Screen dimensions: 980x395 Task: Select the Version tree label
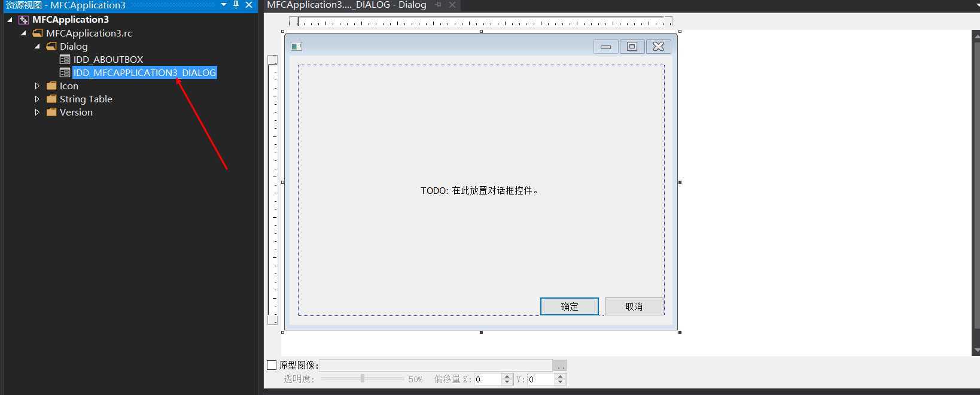(x=76, y=113)
